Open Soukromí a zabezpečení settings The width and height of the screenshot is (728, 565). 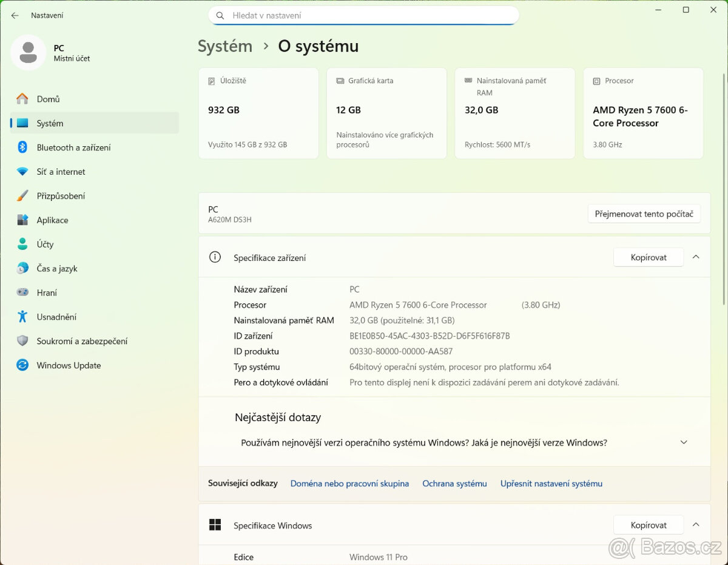point(82,341)
